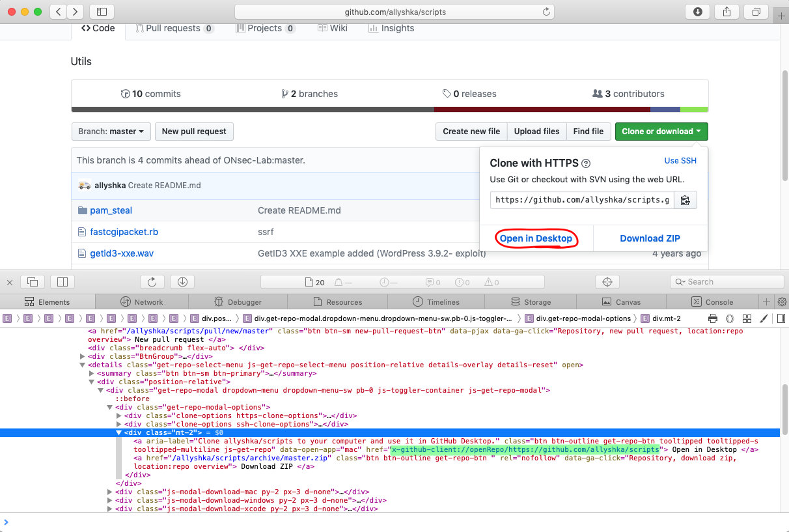The height and width of the screenshot is (532, 789).
Task: Toggle Safari sidebar button
Action: pos(102,12)
